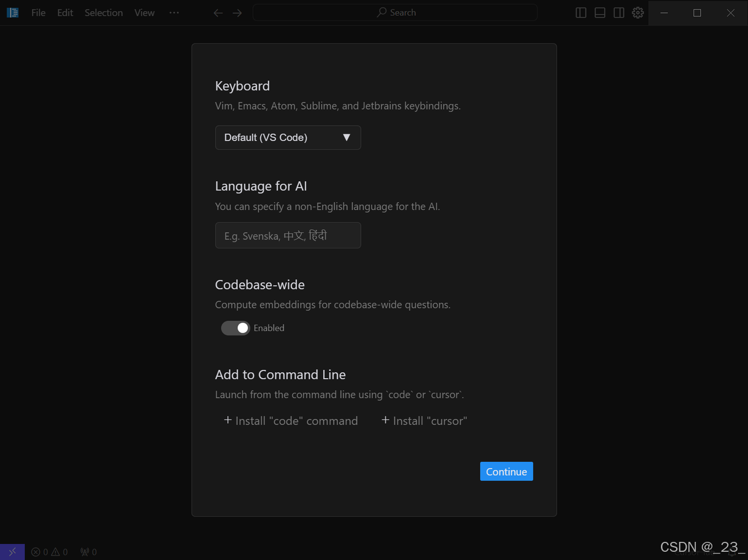Open the Keyboard keybindings dropdown
The image size is (748, 560).
point(288,137)
